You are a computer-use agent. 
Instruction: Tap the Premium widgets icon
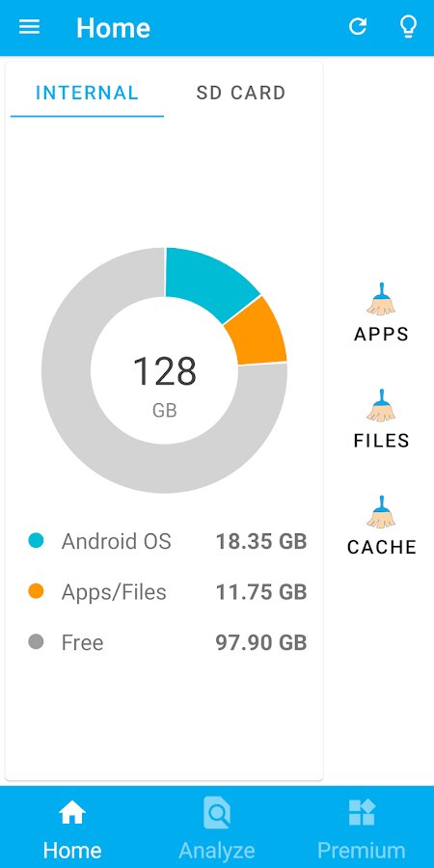pyautogui.click(x=362, y=813)
